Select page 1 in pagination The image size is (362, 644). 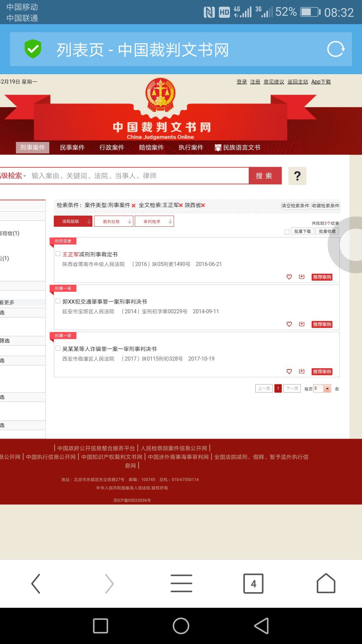(278, 388)
